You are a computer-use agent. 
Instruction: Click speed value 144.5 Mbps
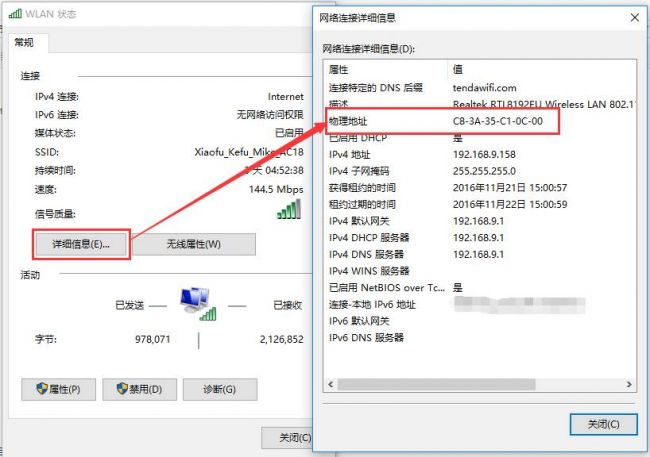(276, 190)
